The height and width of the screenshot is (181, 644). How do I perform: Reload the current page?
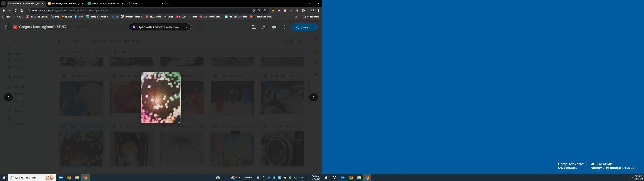16,10
